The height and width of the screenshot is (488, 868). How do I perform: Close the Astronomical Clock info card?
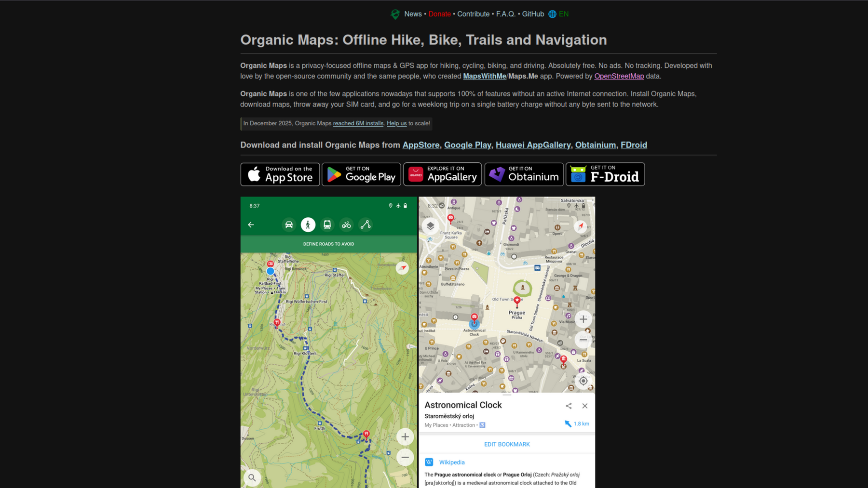[x=585, y=406]
